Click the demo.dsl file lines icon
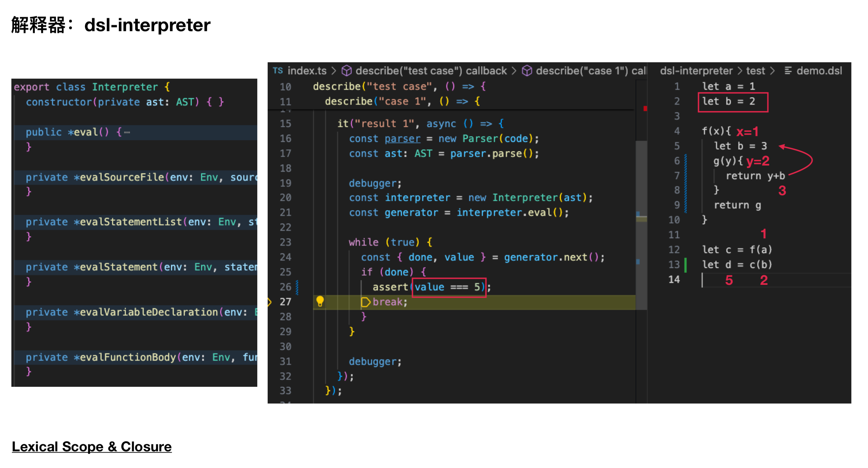The width and height of the screenshot is (868, 468). (x=788, y=71)
